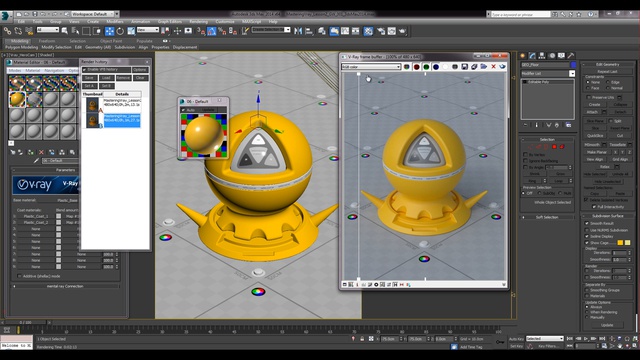Open the Rendering menu

tap(198, 22)
